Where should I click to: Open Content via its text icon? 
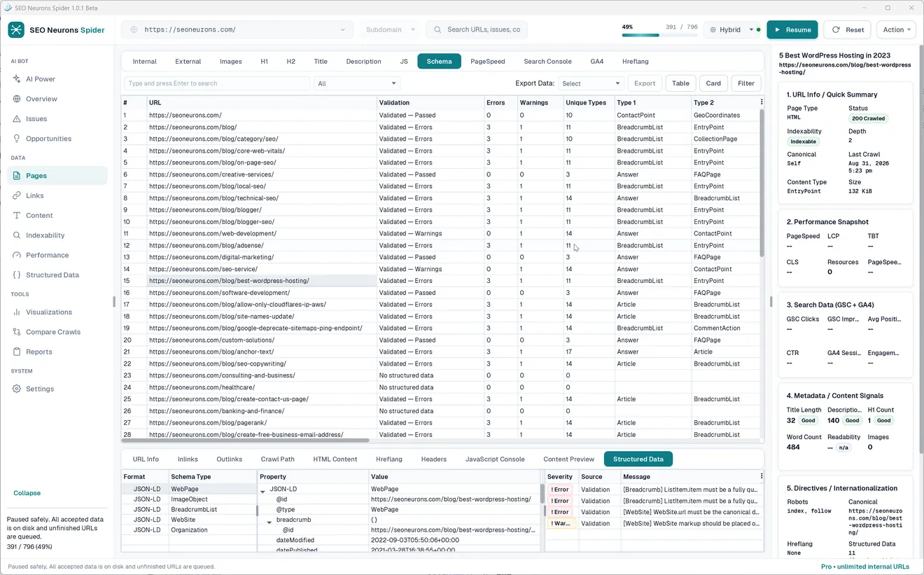(x=17, y=216)
